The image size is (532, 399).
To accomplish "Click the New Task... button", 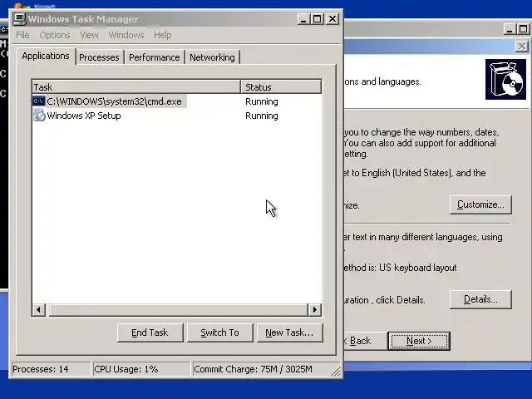I will 290,332.
